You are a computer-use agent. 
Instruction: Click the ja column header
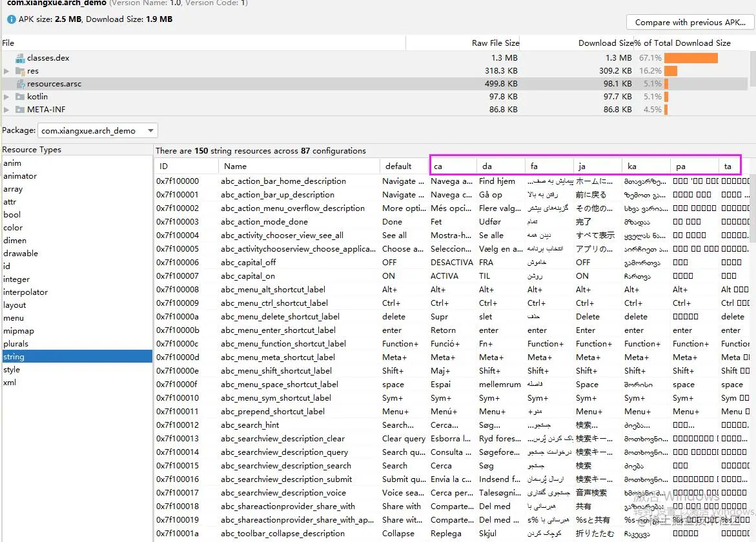click(598, 166)
